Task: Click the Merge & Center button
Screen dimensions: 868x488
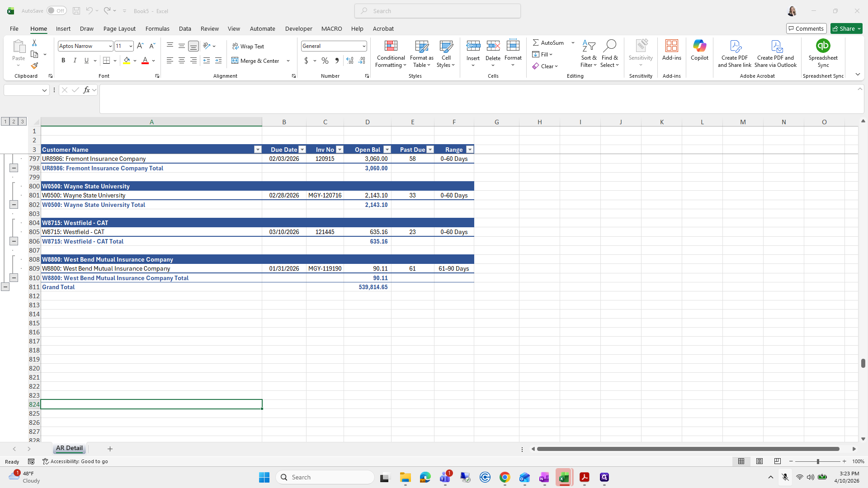Action: point(256,61)
